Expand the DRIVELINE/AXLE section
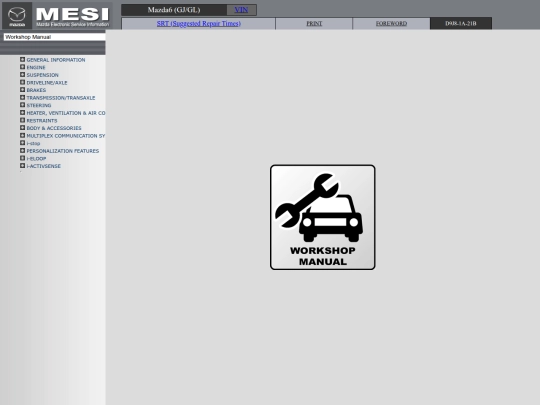Screen dimensions: 540x405 pos(22,82)
